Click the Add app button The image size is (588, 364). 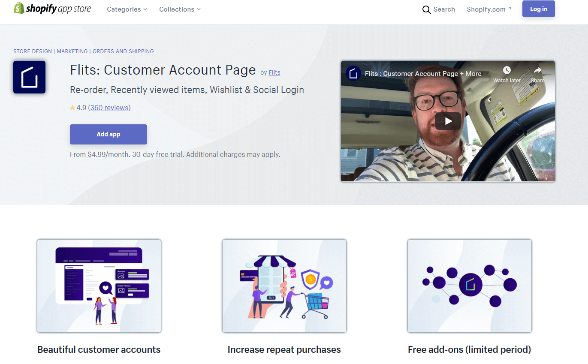tap(109, 134)
